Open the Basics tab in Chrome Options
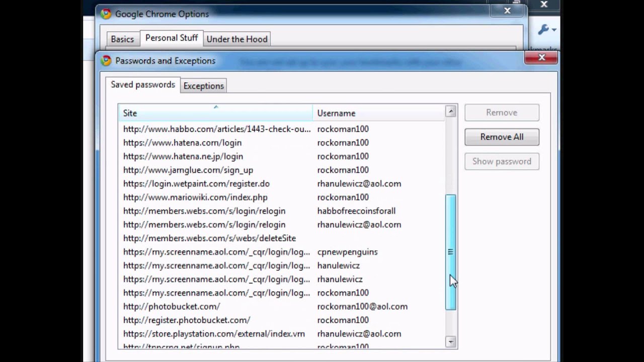The image size is (644, 362). tap(122, 39)
